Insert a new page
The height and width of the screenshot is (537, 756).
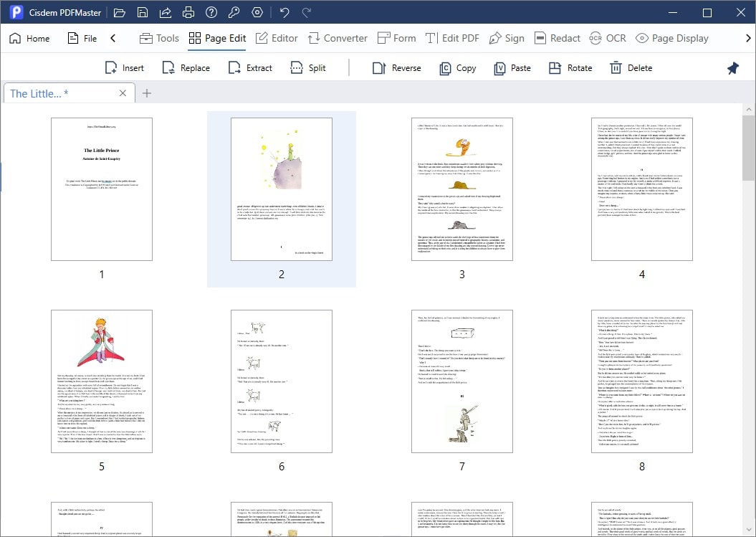125,68
